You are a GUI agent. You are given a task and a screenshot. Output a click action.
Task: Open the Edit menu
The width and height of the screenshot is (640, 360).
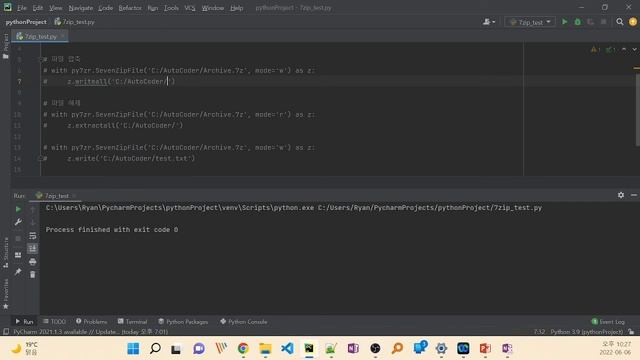(x=38, y=8)
